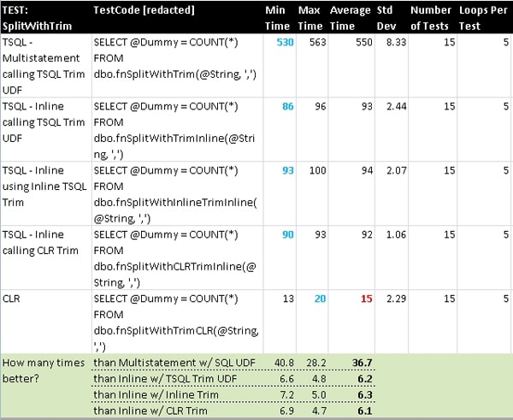Click the bold 36.7 summary value
This screenshot has width=513, height=420.
pyautogui.click(x=363, y=363)
